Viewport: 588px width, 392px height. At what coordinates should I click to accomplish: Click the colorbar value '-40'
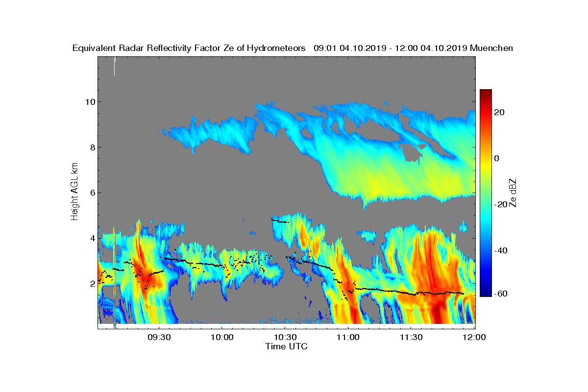[x=502, y=250]
